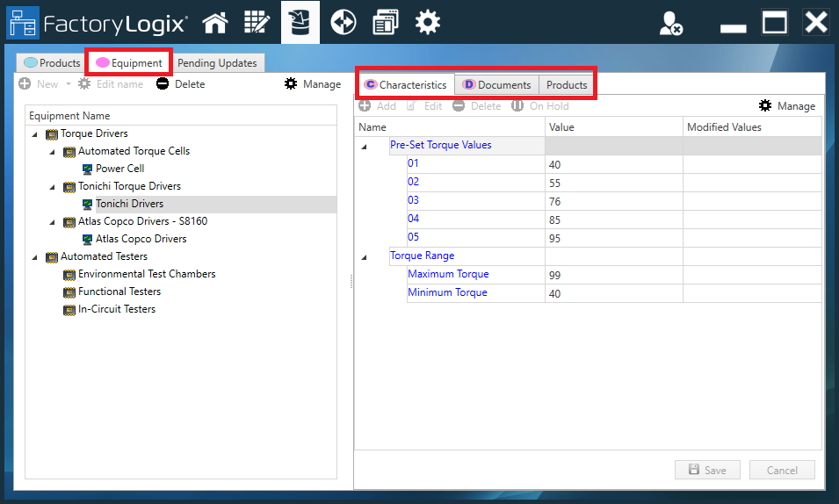Collapse the Torque Range group
This screenshot has height=504, width=839.
pos(365,257)
